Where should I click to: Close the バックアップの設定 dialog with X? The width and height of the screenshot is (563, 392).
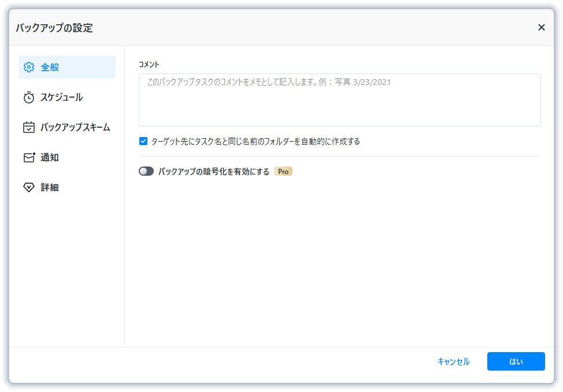pyautogui.click(x=541, y=27)
